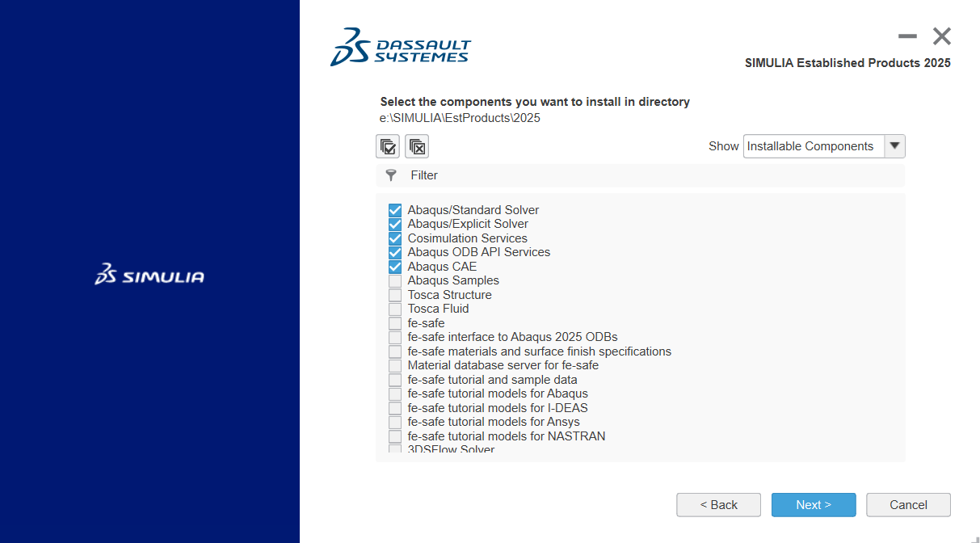
Task: Select the Tosca Fluid list entry
Action: 437,308
